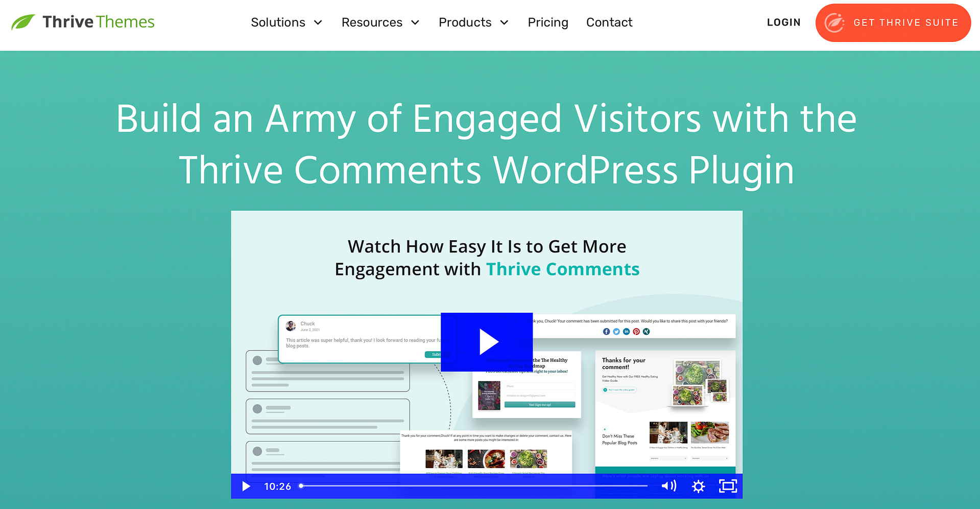Click the Get Thrive Suite button
This screenshot has width=980, height=509.
893,22
